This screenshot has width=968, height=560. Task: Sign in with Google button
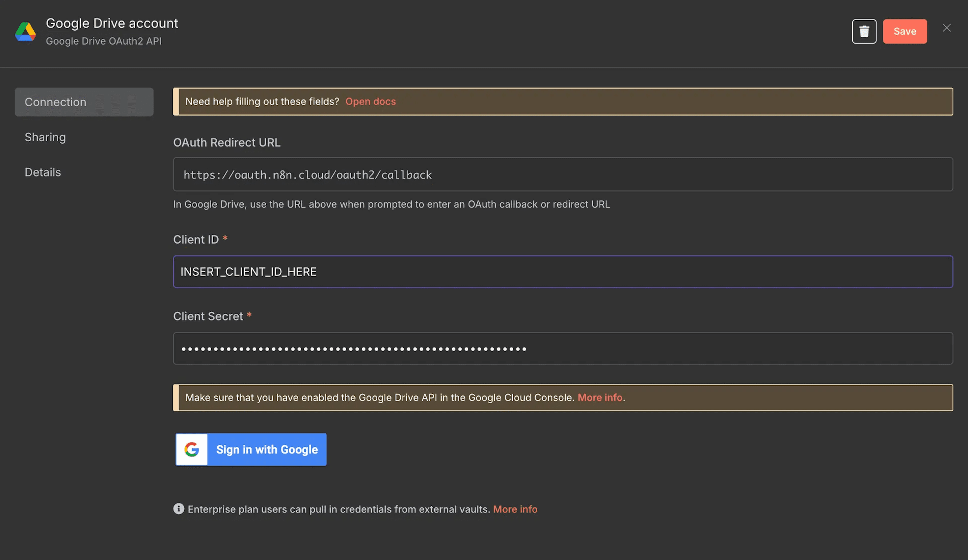(x=251, y=449)
